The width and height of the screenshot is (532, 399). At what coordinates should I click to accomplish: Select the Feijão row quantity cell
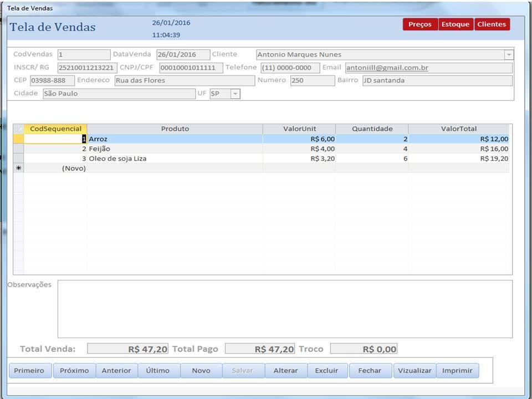(372, 149)
